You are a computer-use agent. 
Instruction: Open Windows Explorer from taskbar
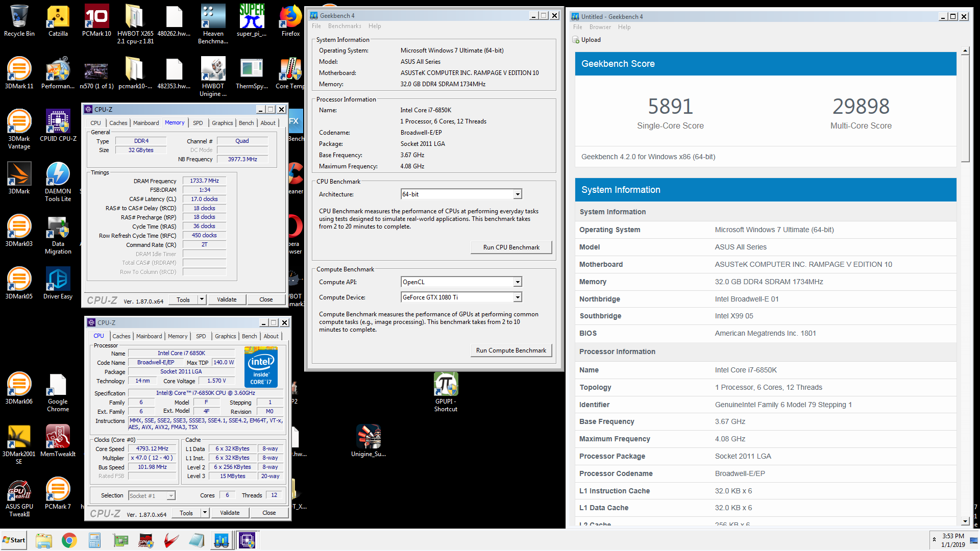(x=44, y=540)
